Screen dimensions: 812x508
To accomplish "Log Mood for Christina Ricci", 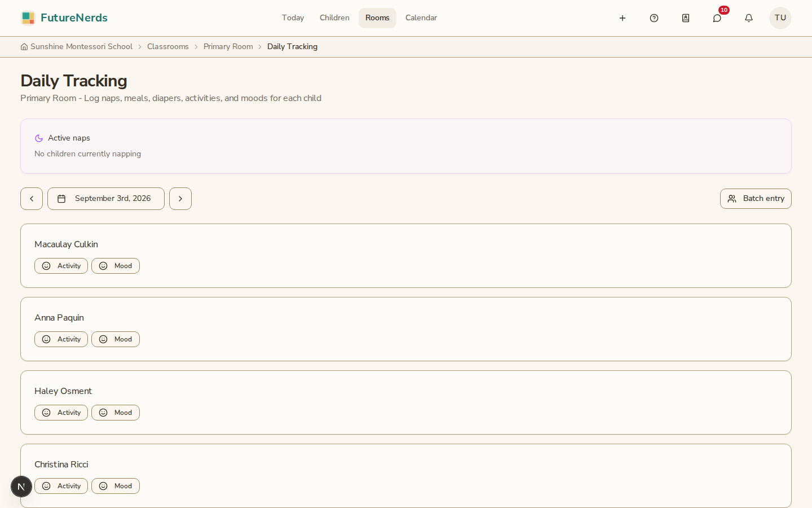I will [x=116, y=486].
